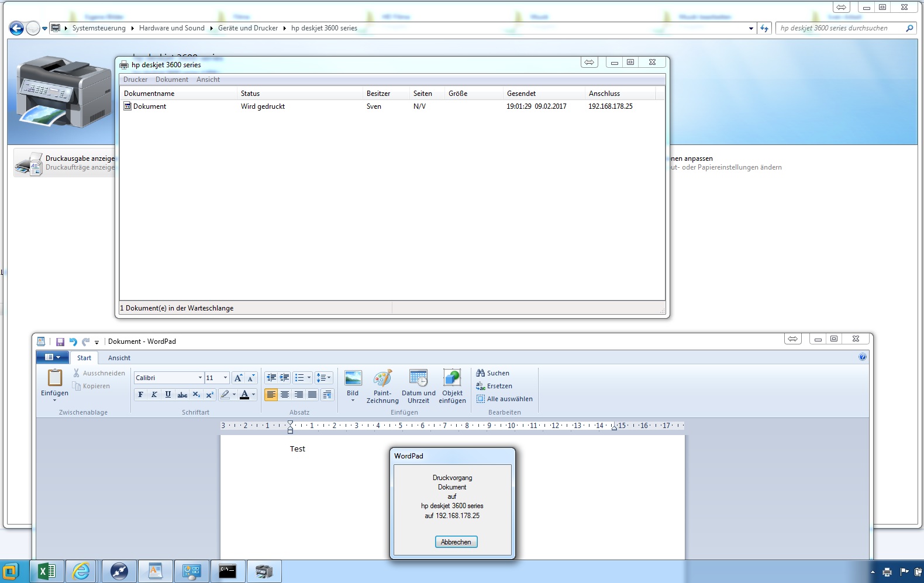Click the Undo arrow in WordPad title bar
The height and width of the screenshot is (583, 924).
[x=73, y=341]
